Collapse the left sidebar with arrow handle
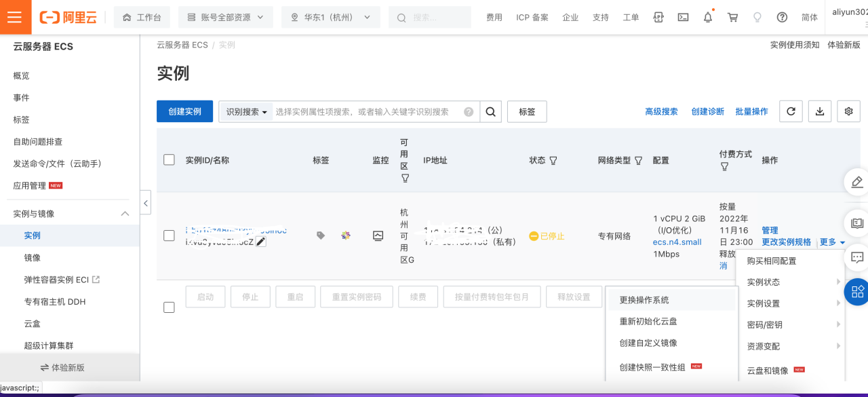 [x=146, y=202]
